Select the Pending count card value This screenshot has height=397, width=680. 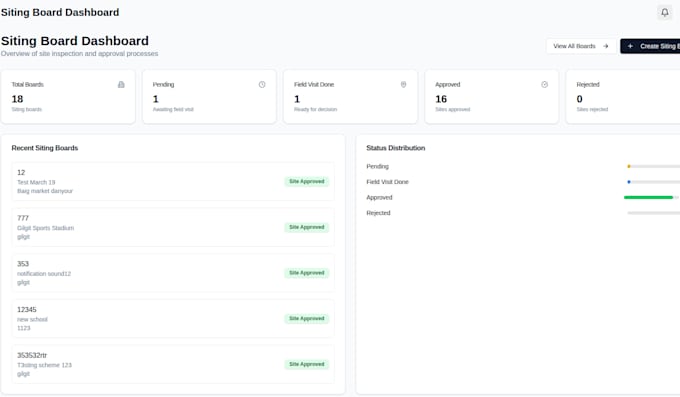point(156,99)
